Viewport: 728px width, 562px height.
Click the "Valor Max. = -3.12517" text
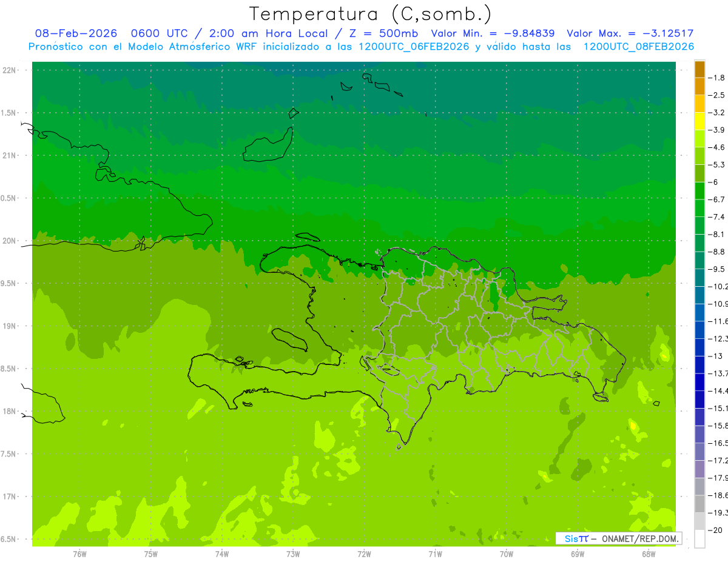[630, 34]
